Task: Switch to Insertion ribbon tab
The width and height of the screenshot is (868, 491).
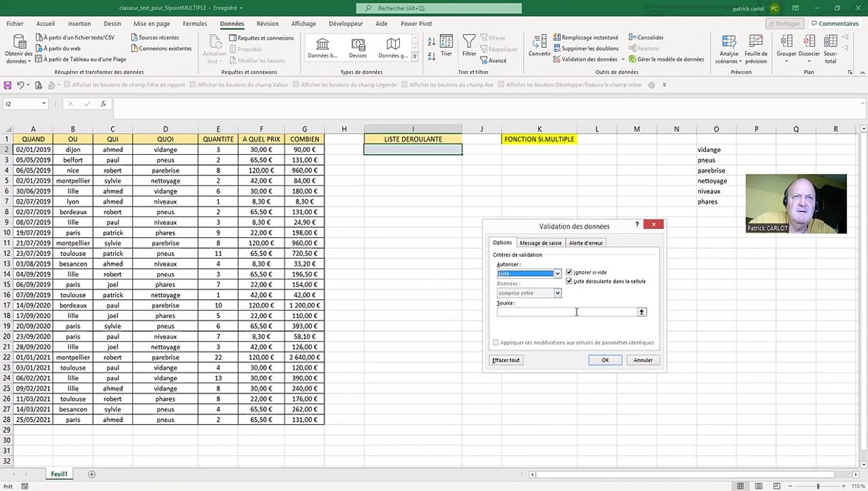Action: (79, 23)
